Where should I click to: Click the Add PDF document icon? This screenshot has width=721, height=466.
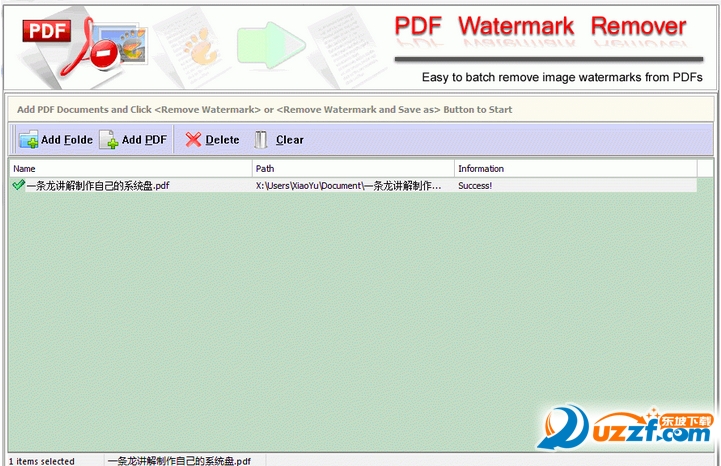coord(109,139)
